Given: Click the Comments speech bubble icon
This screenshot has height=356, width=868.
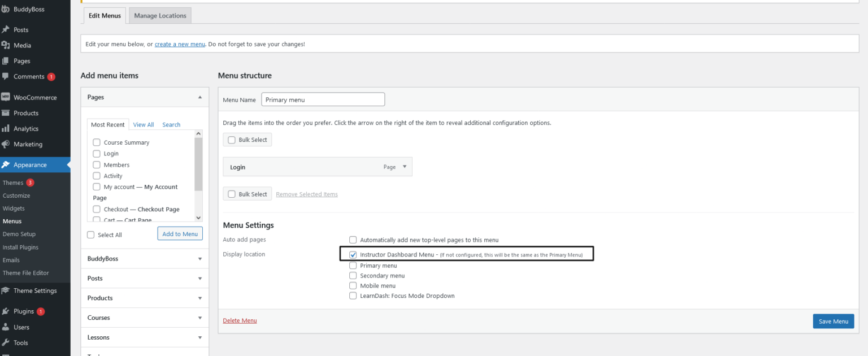Looking at the screenshot, I should click(6, 76).
